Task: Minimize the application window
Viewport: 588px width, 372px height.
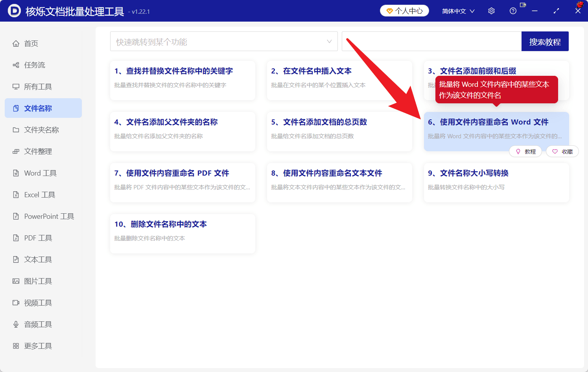Action: tap(535, 11)
